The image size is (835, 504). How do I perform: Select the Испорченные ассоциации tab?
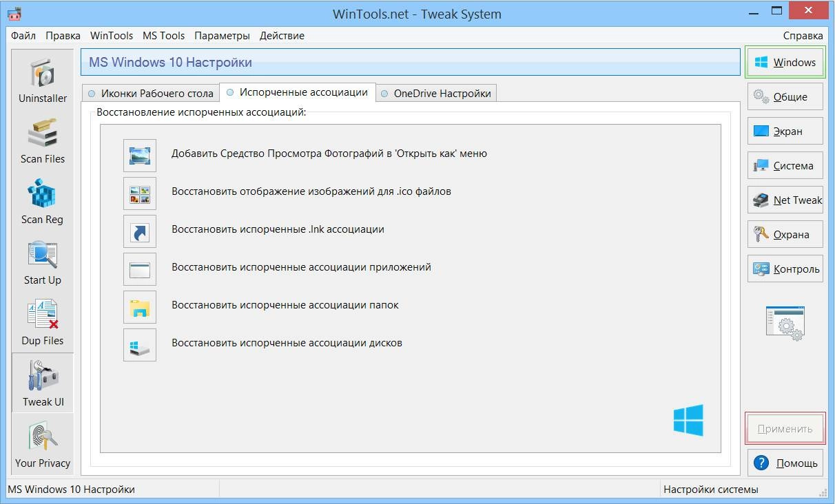coord(298,92)
